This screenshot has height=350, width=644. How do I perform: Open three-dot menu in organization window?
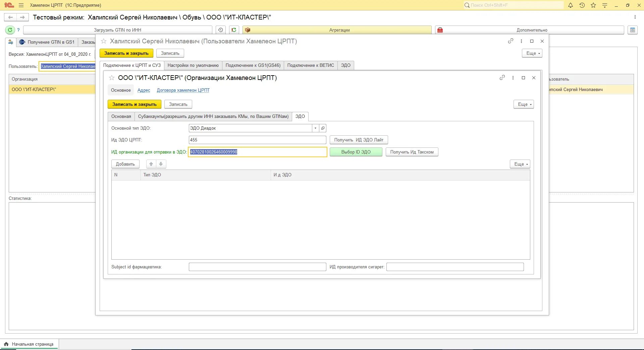point(513,78)
